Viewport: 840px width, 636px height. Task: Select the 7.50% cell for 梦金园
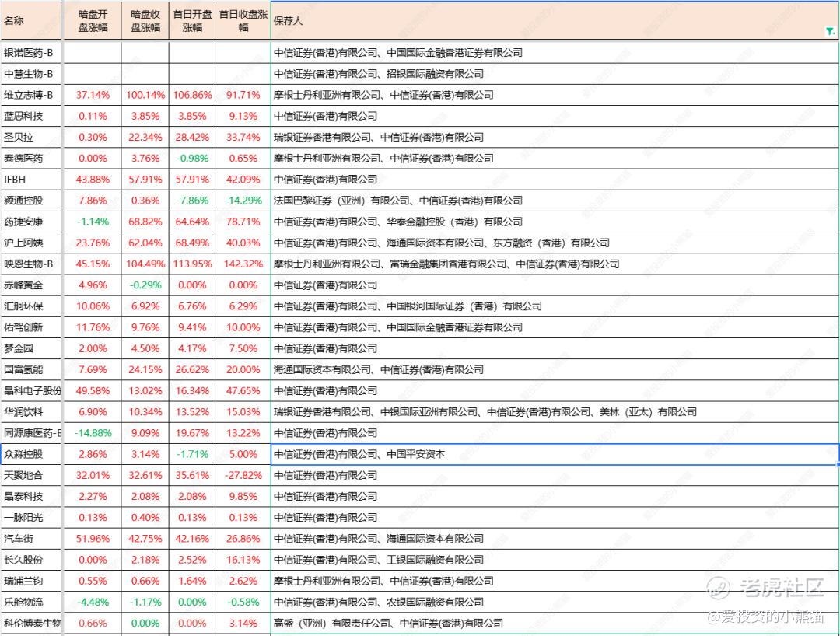(x=243, y=348)
